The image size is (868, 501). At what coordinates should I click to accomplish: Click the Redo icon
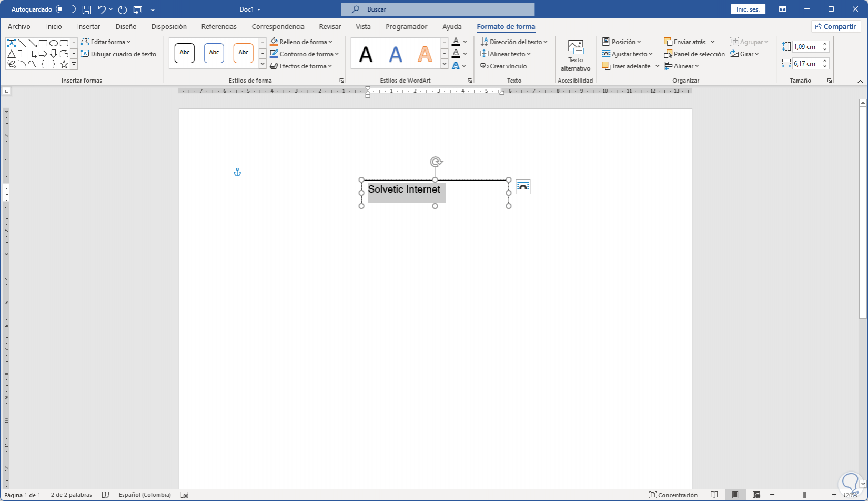pos(123,9)
